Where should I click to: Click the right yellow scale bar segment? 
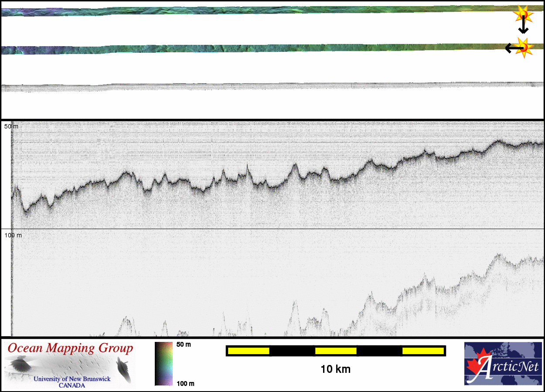(423, 351)
